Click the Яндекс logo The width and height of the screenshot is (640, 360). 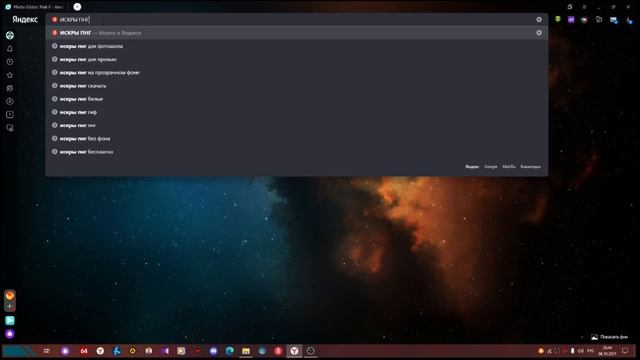tap(25, 20)
